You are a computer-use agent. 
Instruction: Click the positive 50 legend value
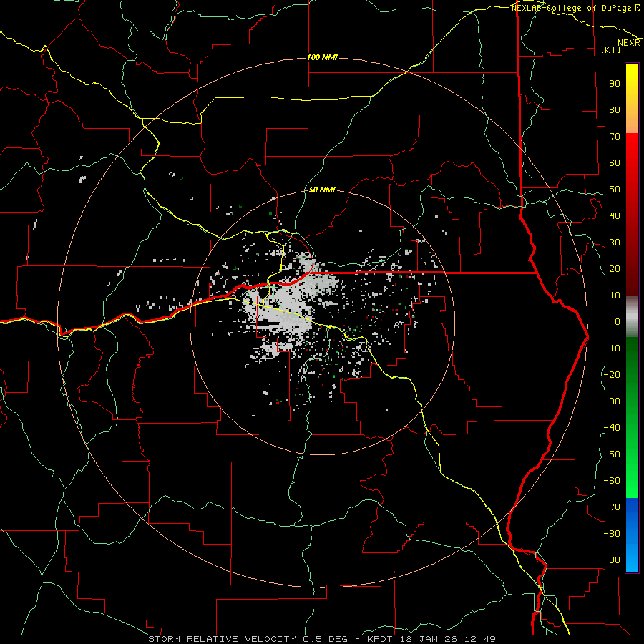click(x=615, y=190)
